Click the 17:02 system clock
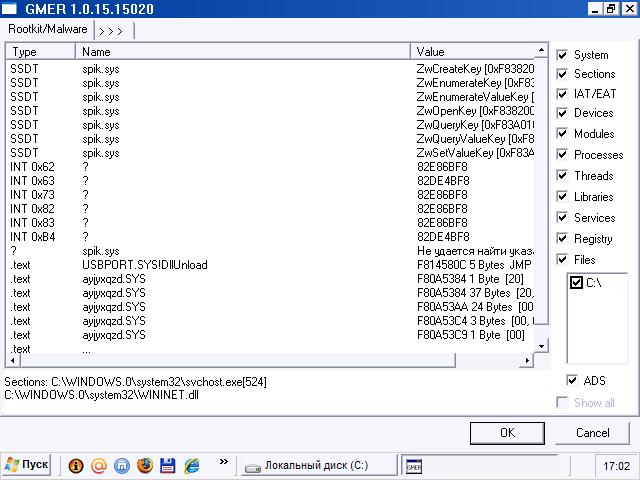This screenshot has width=640, height=480. (616, 466)
